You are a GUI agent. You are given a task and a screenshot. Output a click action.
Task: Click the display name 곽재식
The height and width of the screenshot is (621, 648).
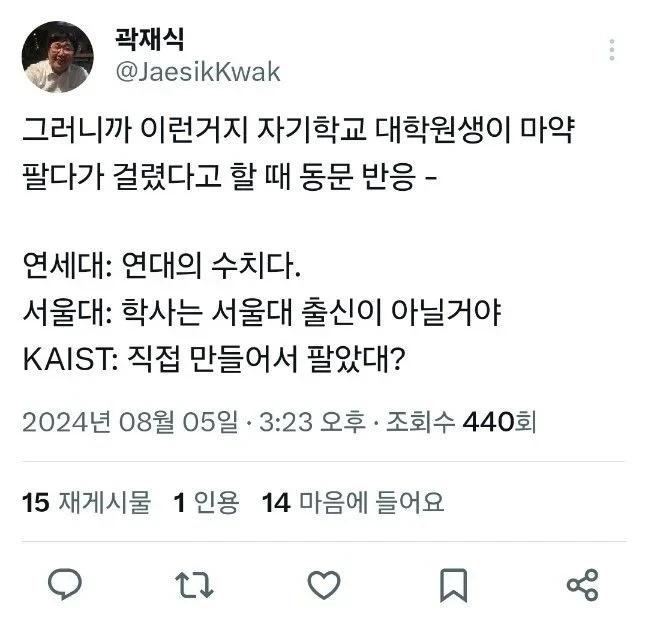point(150,39)
